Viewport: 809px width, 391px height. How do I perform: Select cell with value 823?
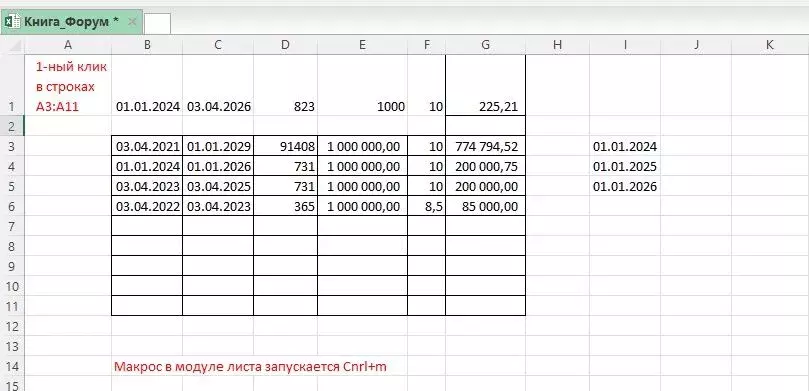pyautogui.click(x=285, y=85)
